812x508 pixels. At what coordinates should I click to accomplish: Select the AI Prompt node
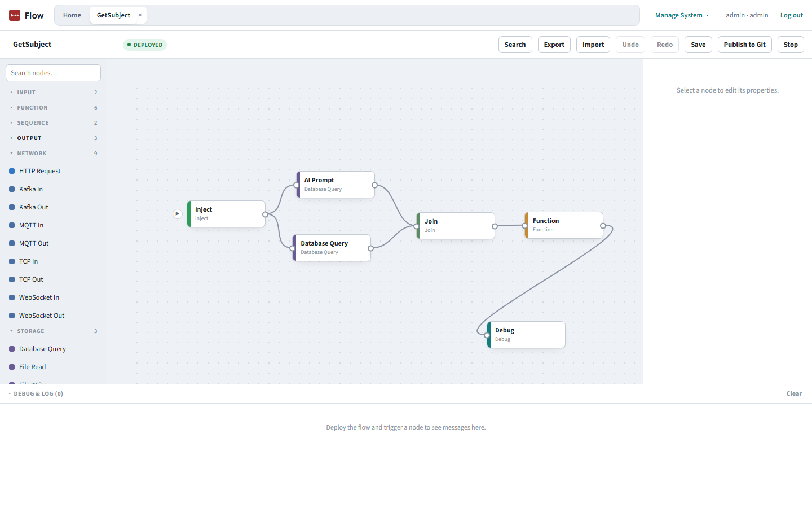[x=336, y=185]
